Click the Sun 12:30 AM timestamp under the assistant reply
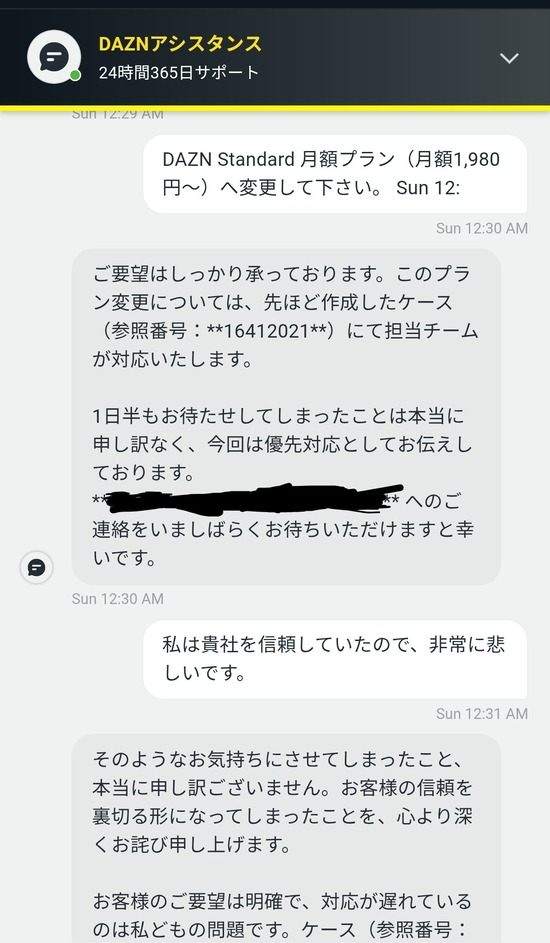Screen dimensions: 550x943 117,599
